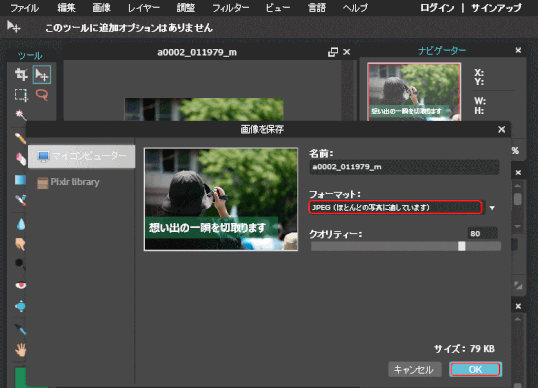Click the document window restore icon
The image size is (538, 388).
pyautogui.click(x=332, y=52)
